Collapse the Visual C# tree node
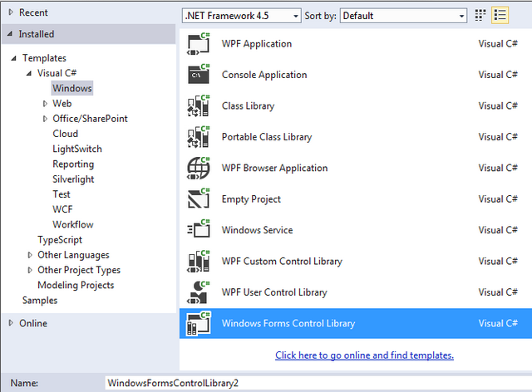Screen dimensions: 532x392 (29, 73)
